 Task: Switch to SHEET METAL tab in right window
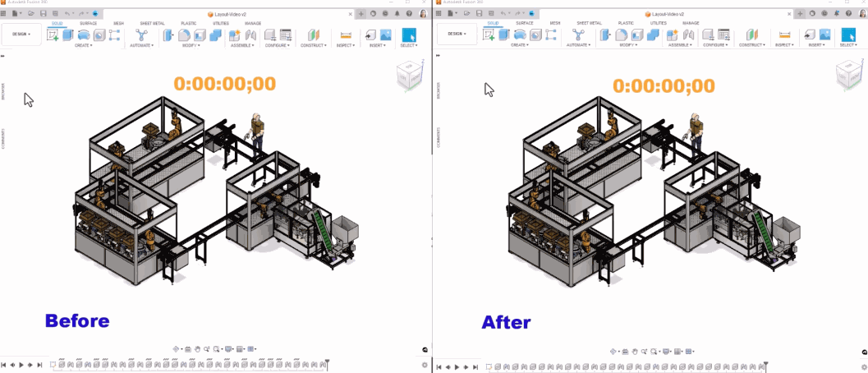pyautogui.click(x=589, y=23)
